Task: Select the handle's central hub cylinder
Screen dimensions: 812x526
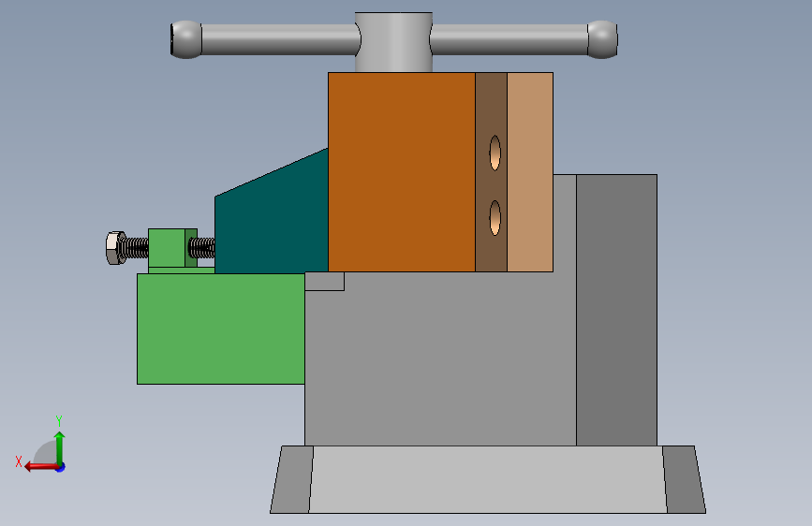Action: [393, 42]
